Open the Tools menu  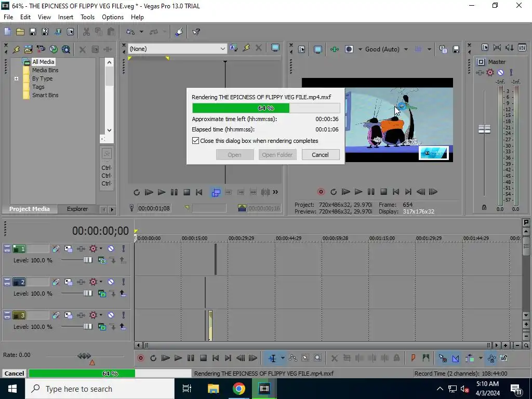tap(87, 17)
